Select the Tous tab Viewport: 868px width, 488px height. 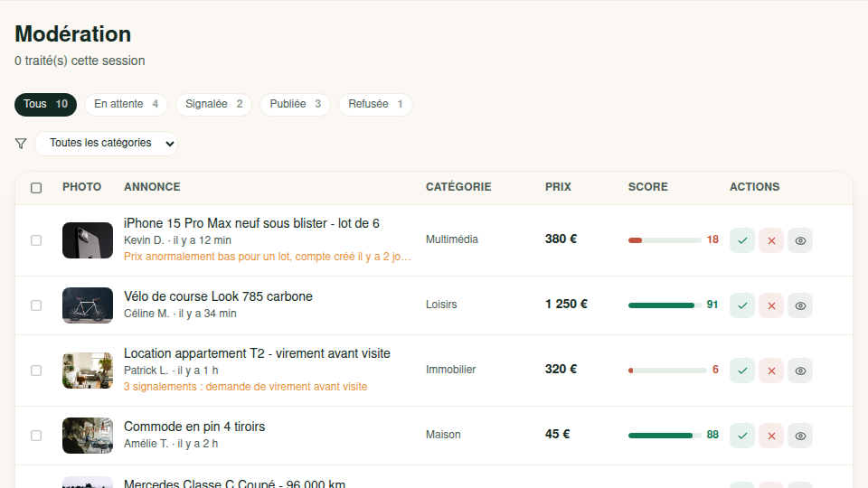click(45, 105)
